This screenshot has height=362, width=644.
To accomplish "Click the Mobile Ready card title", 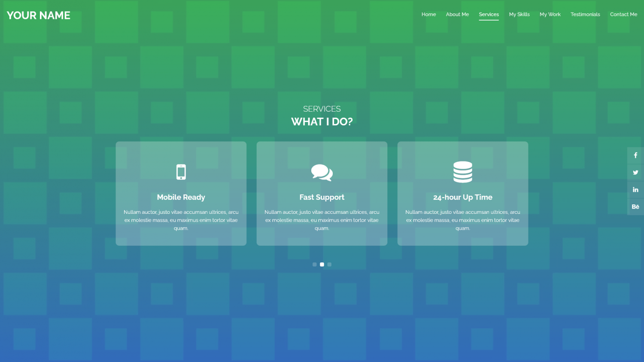I will (181, 197).
